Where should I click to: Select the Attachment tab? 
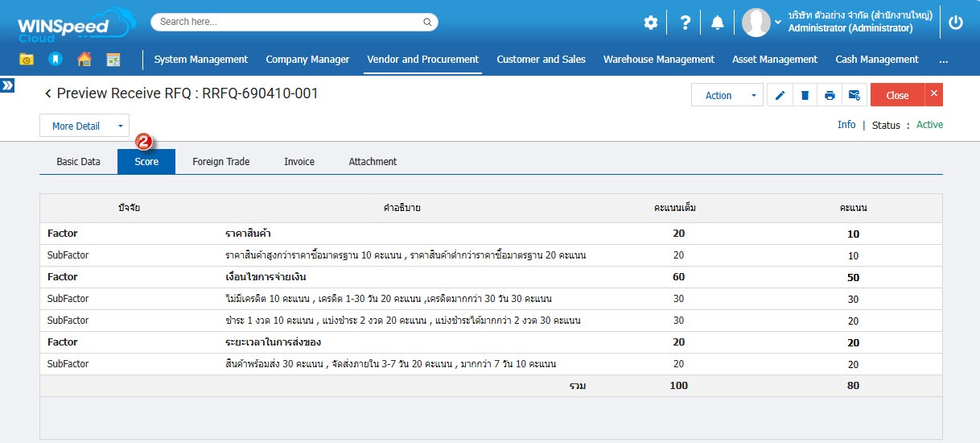click(x=373, y=162)
